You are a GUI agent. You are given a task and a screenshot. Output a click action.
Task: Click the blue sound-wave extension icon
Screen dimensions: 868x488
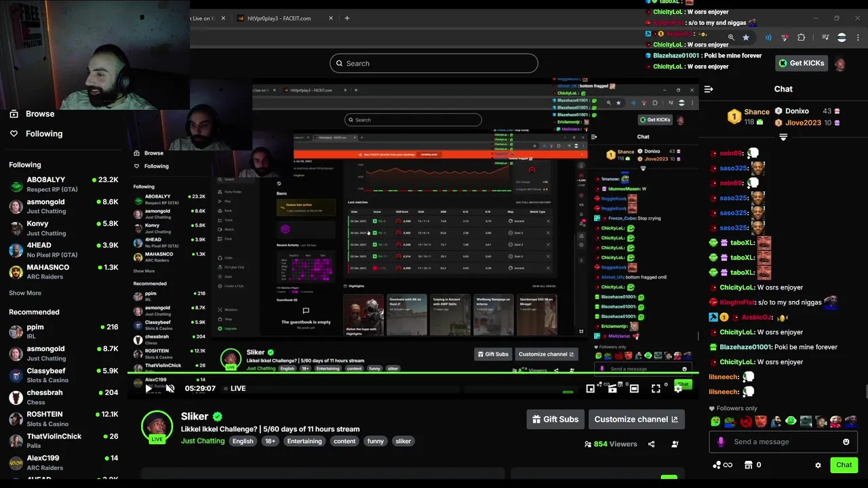768,37
